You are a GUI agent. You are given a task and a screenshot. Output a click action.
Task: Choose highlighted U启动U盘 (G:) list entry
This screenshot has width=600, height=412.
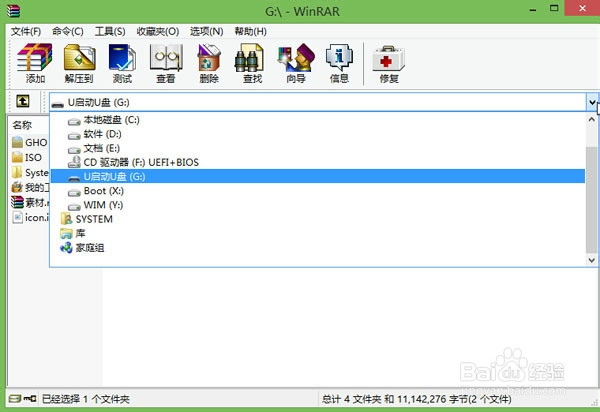coord(318,176)
